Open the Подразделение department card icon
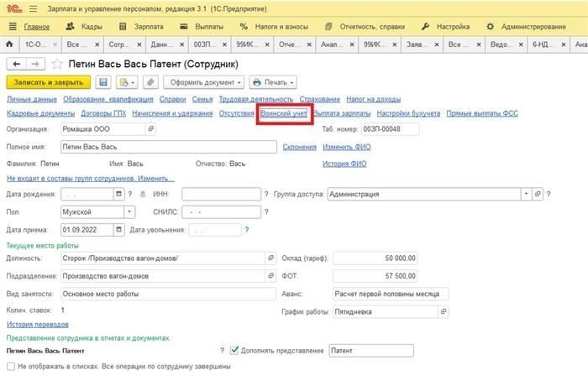588x386 pixels. coord(270,276)
